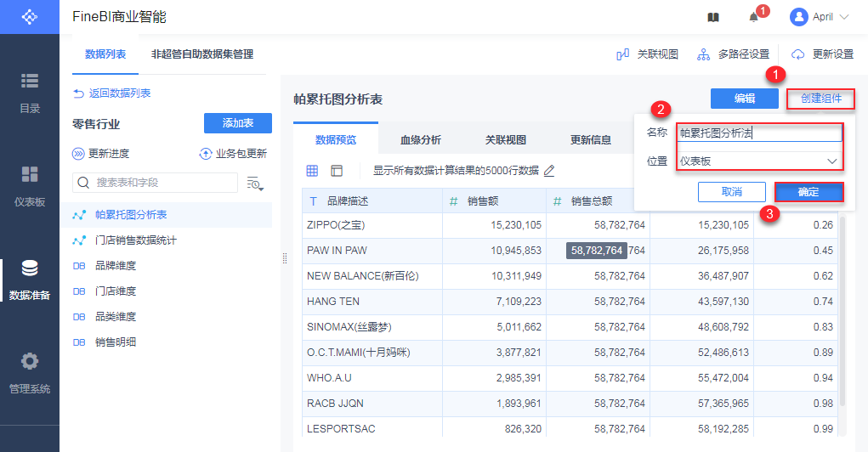
Task: Open the 仪表板 dashboard sidebar icon
Action: click(x=30, y=175)
